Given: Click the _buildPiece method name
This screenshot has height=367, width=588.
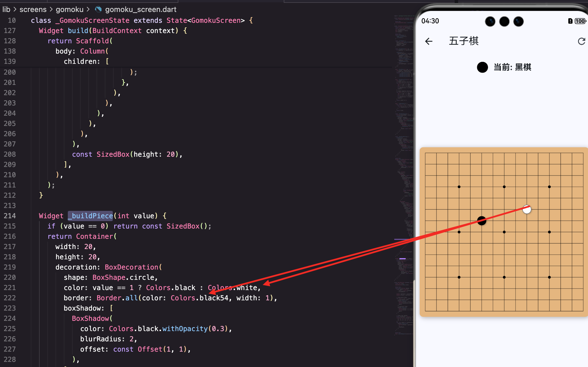Looking at the screenshot, I should point(90,216).
